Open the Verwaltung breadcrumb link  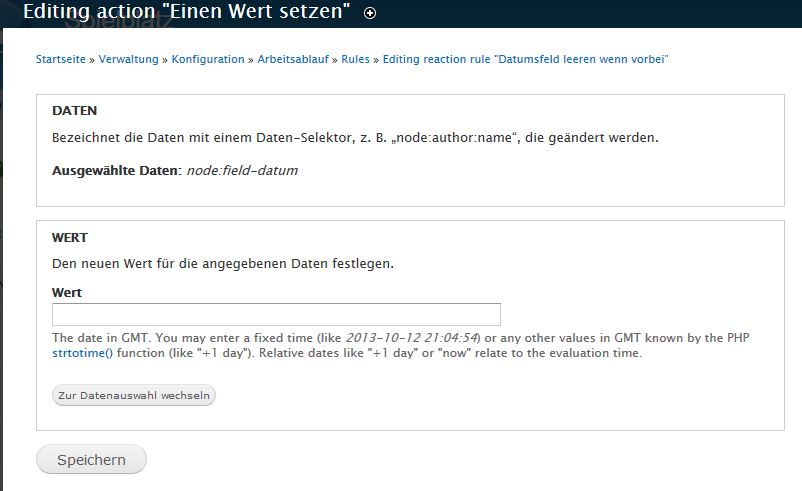pos(128,59)
